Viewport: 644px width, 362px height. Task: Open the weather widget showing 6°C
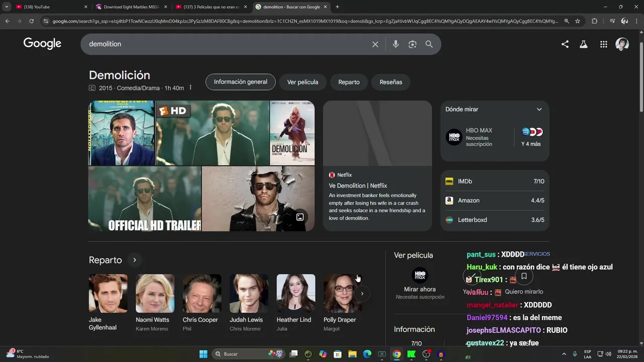point(28,354)
